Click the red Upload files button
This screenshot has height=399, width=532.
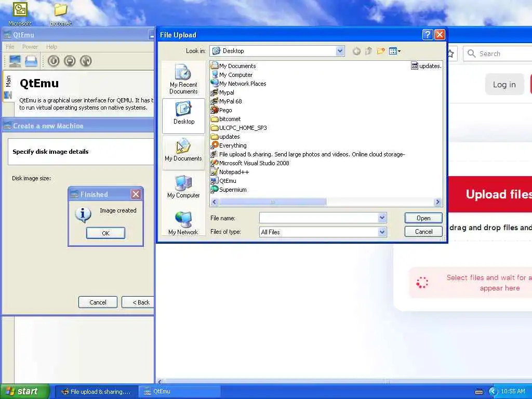[490, 194]
